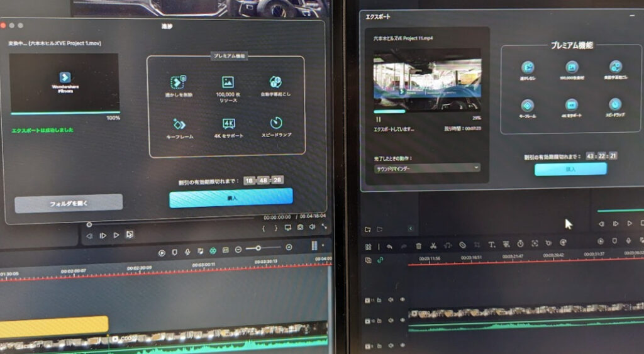The width and height of the screenshot is (644, 354).
Task: Click the speed timer icon in right toolbar
Action: (520, 243)
